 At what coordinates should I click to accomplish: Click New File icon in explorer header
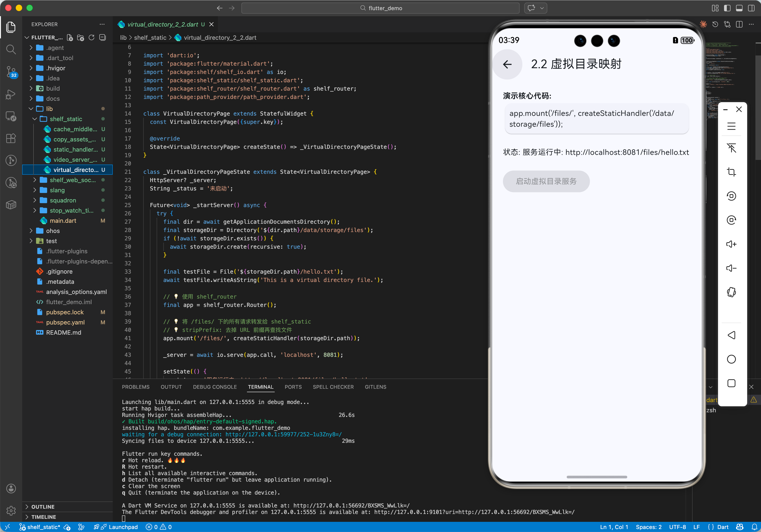click(70, 38)
